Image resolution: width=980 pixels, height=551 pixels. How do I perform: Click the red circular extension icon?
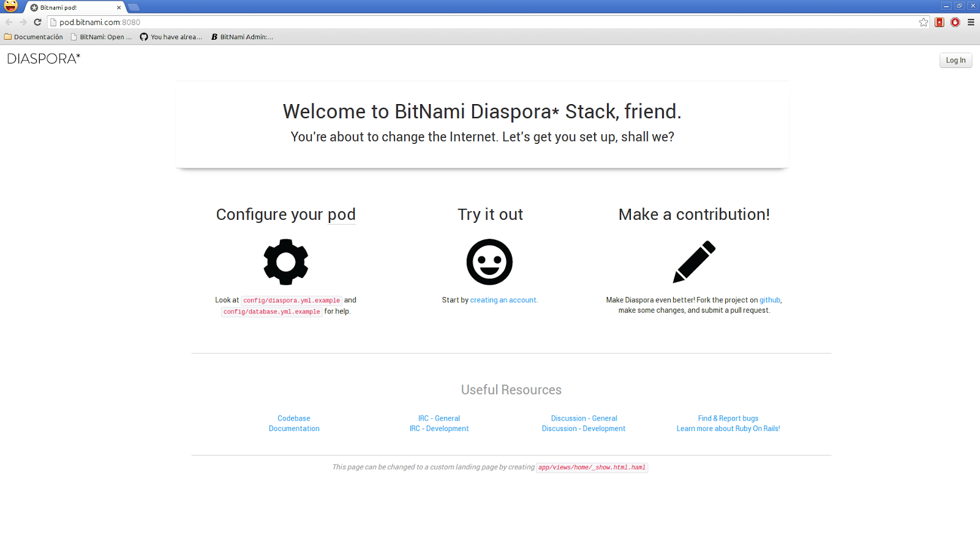[955, 22]
